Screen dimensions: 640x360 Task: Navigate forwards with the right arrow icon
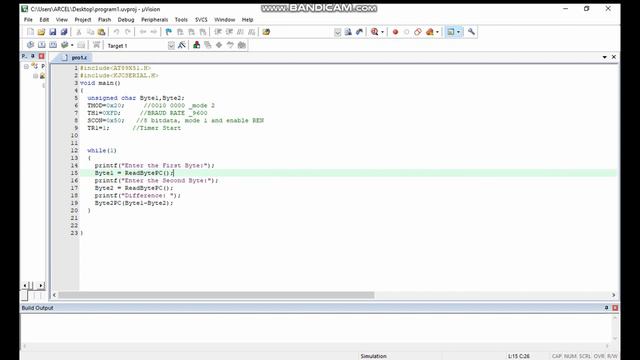tap(154, 32)
